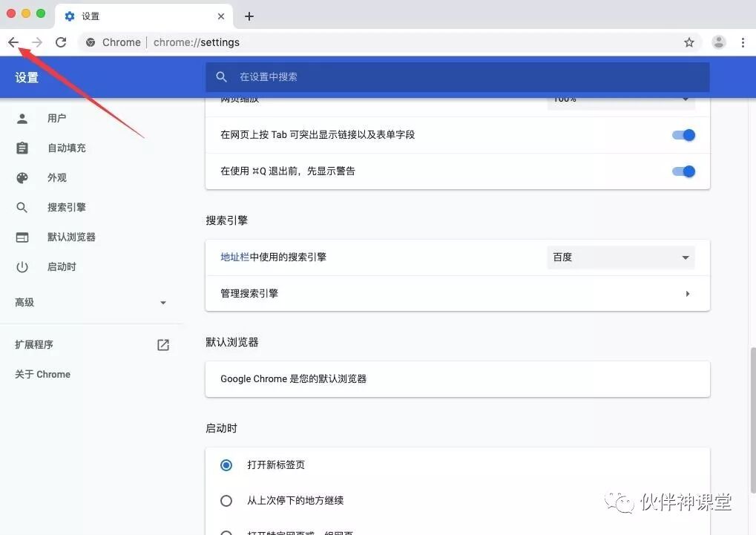Open 外观 section in sidebar
756x535 pixels.
[x=57, y=177]
